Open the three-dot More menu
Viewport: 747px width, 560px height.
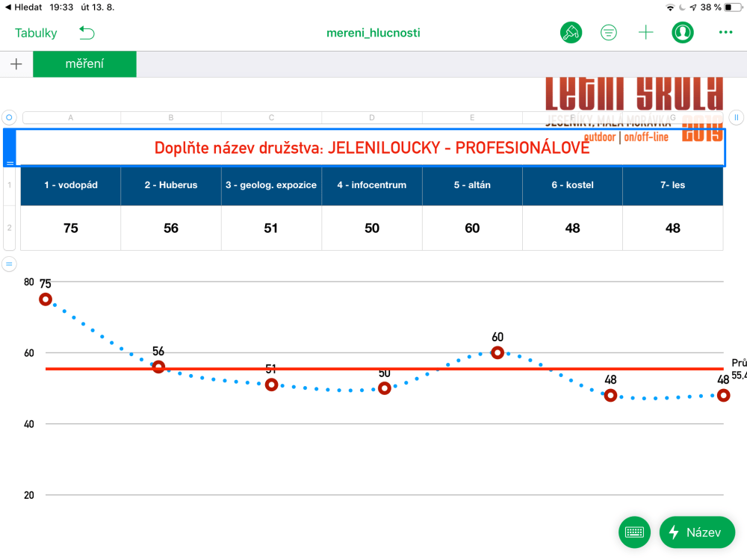[725, 32]
